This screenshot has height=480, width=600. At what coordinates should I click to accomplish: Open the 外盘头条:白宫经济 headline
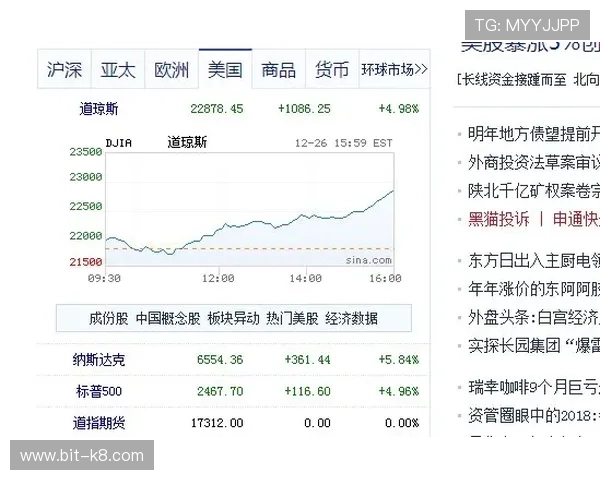(534, 317)
